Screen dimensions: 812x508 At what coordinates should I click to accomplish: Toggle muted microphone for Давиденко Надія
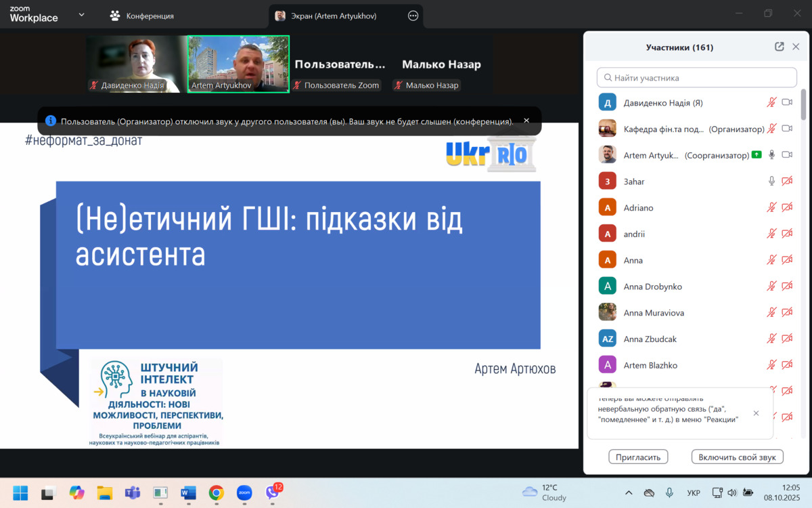(771, 102)
